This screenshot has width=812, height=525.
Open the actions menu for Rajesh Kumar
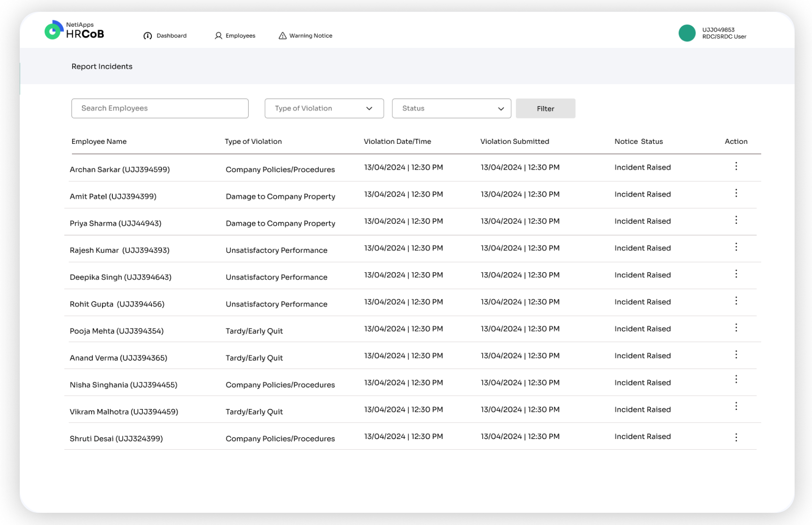coord(736,246)
